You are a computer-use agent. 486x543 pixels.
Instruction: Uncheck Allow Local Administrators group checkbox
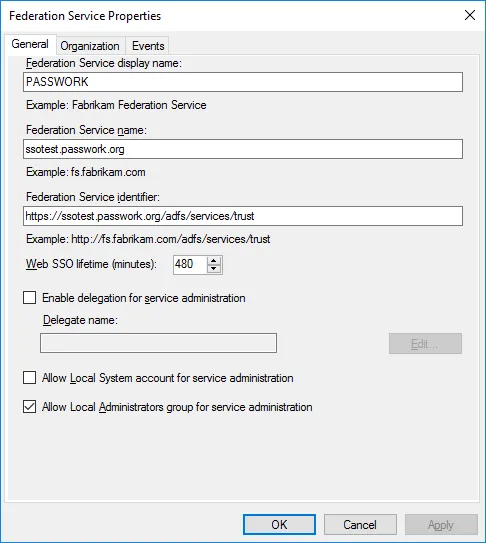tap(29, 407)
